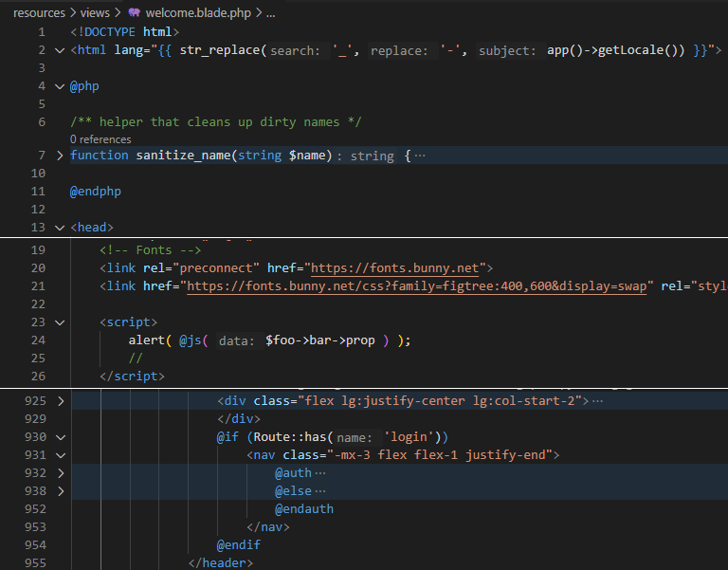Click the 'alert(' call on line 24
Viewport: 728px width, 570px height.
150,340
